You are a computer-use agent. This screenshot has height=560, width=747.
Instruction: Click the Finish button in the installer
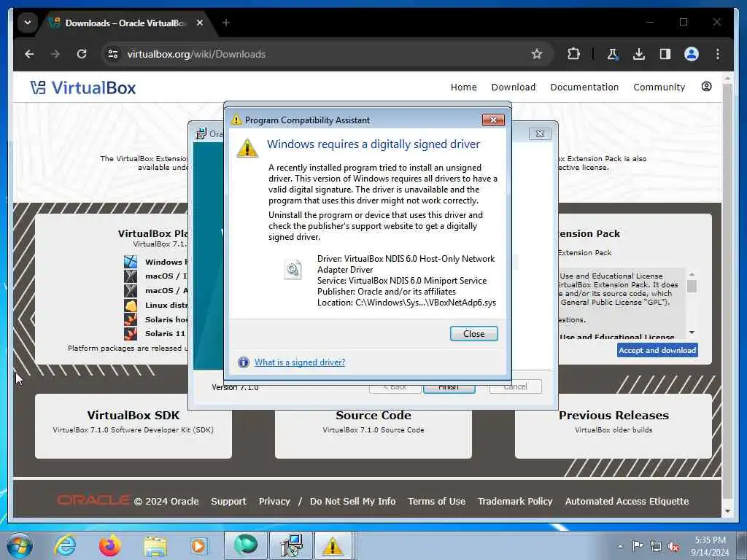click(x=449, y=388)
